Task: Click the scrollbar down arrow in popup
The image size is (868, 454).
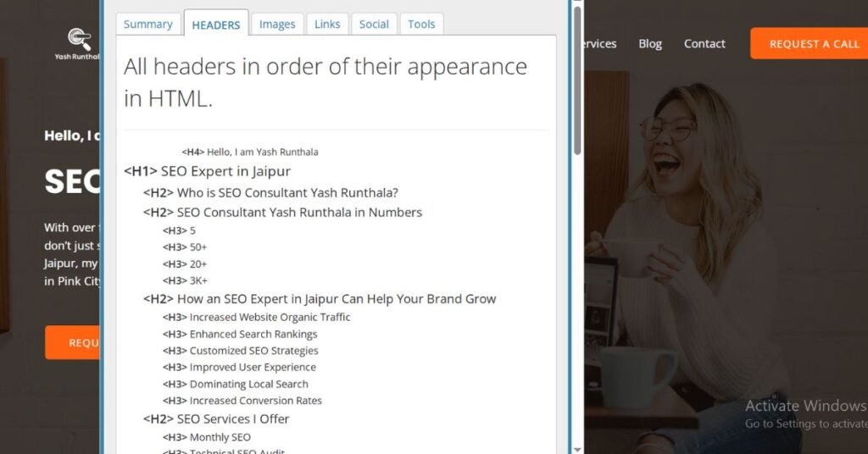Action: tap(577, 449)
